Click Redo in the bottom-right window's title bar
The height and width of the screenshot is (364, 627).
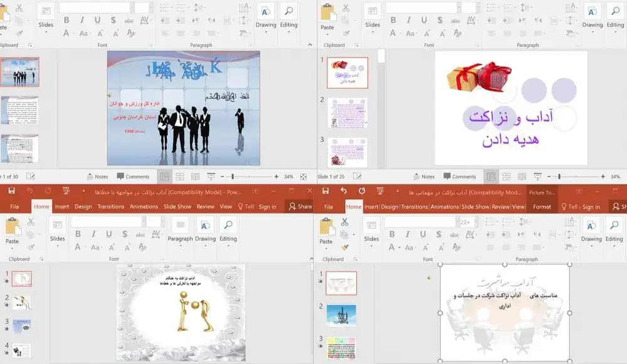point(362,191)
